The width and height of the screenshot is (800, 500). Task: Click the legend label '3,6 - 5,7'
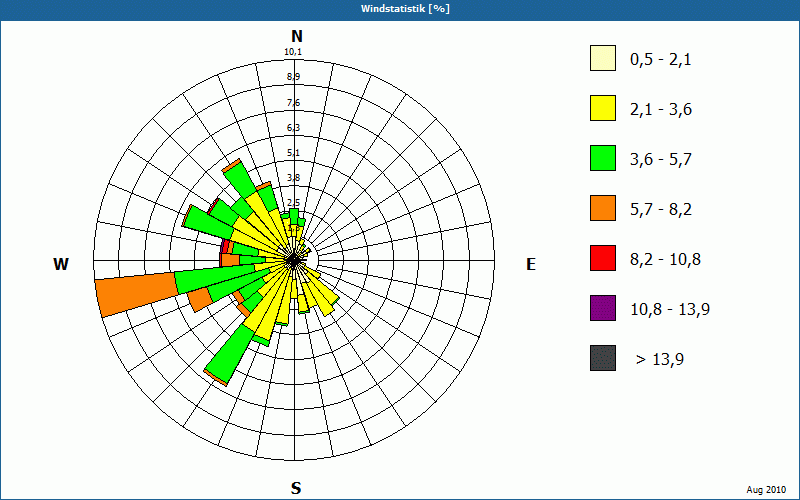click(x=661, y=160)
